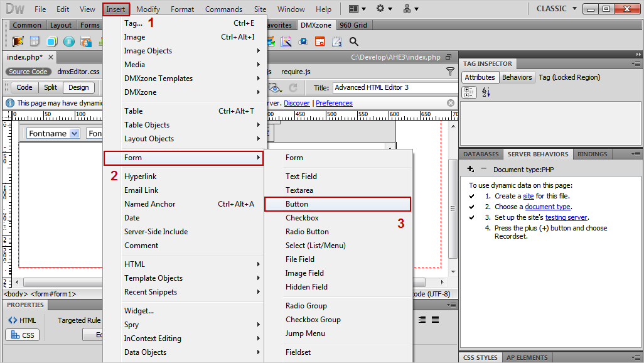Choose Checkbox from the Form submenu
This screenshot has height=363, width=644.
(x=338, y=218)
